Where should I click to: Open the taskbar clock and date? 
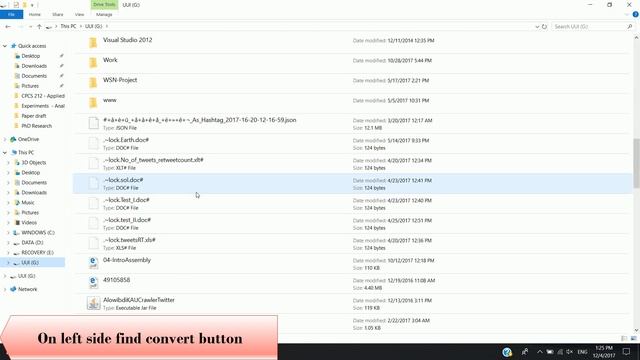click(x=604, y=352)
